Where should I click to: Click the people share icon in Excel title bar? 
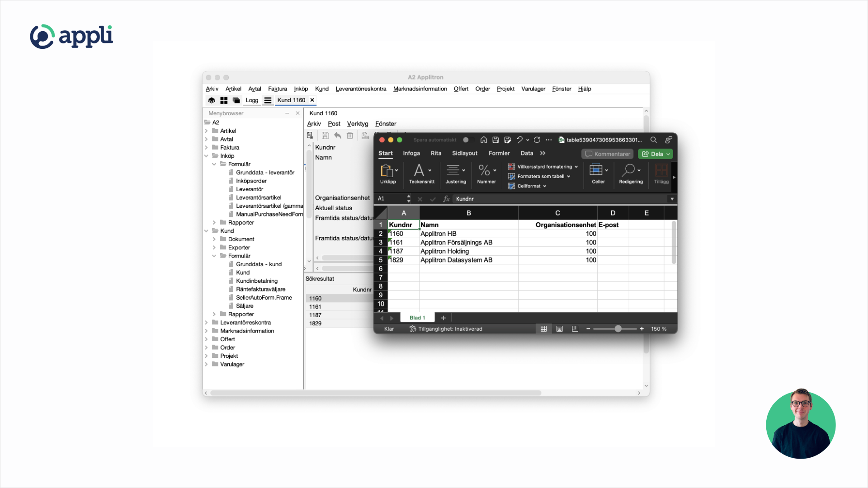[x=669, y=140]
